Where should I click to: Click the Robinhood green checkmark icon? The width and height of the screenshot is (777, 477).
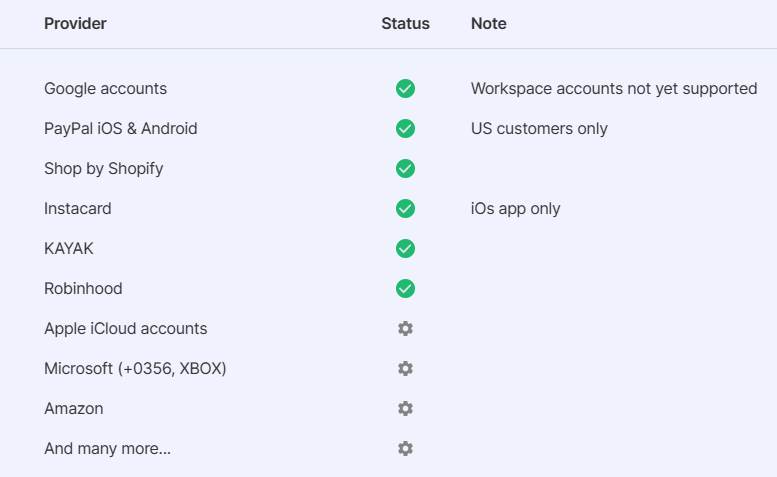(x=405, y=289)
